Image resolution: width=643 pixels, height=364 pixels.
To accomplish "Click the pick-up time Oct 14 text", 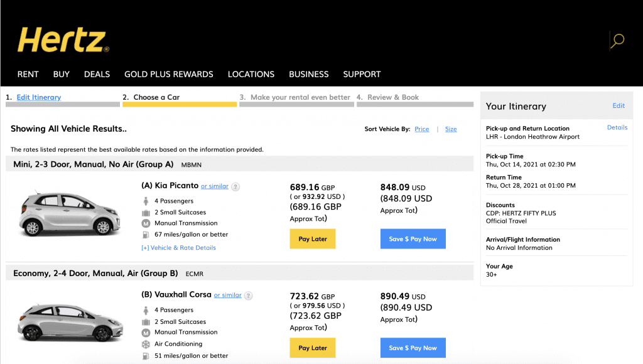I will [x=531, y=164].
